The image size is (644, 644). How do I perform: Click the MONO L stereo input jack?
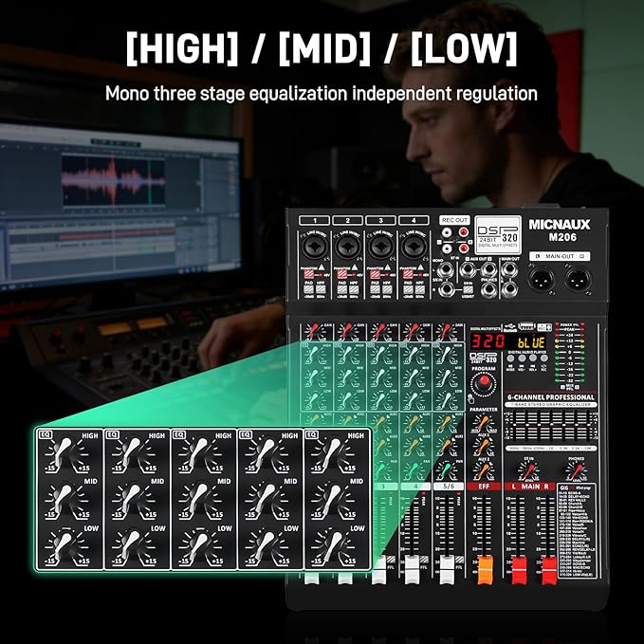(x=445, y=270)
